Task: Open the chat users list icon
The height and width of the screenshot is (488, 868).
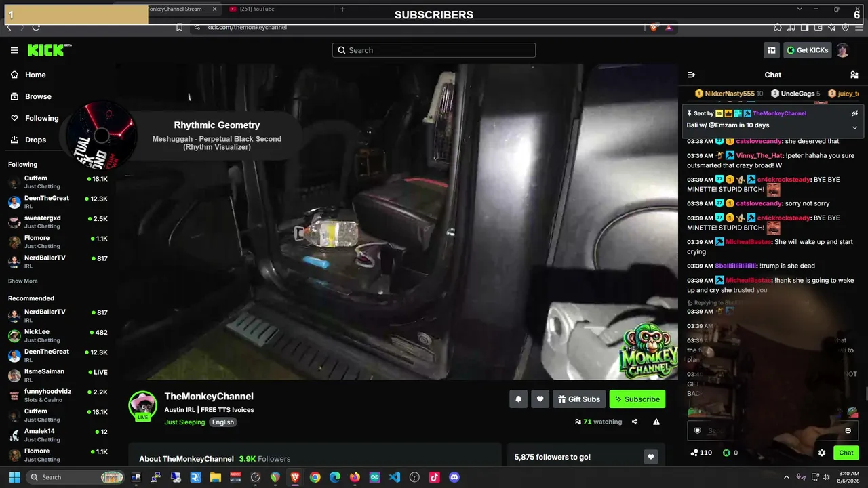Action: [x=854, y=75]
